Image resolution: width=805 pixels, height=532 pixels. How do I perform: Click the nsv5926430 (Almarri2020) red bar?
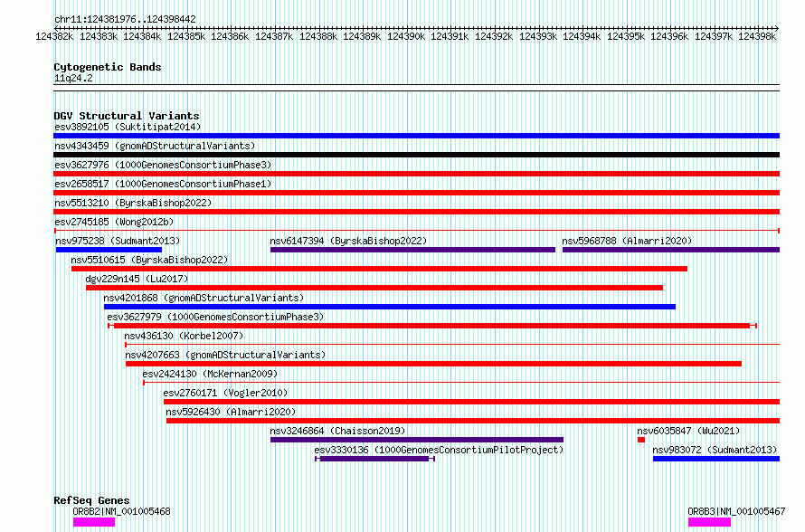(473, 421)
